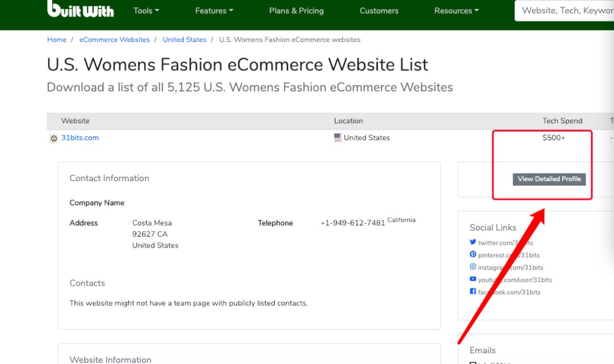Click the Costa Mesa address line

(x=152, y=223)
